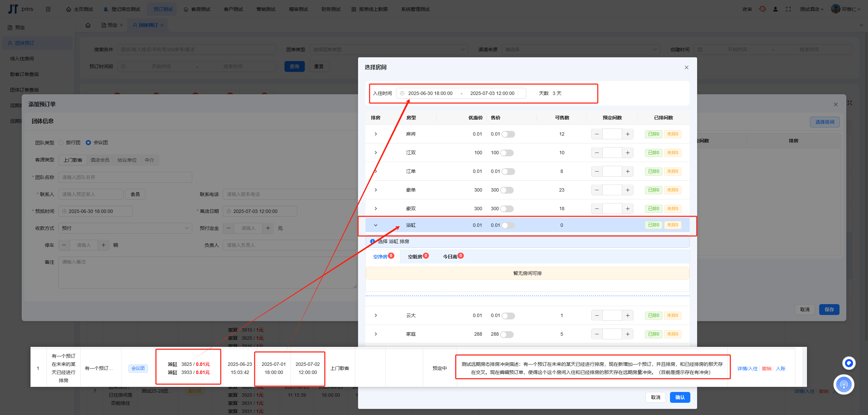Increase 麻将 booking count with plus button
This screenshot has width=868, height=415.
(628, 134)
